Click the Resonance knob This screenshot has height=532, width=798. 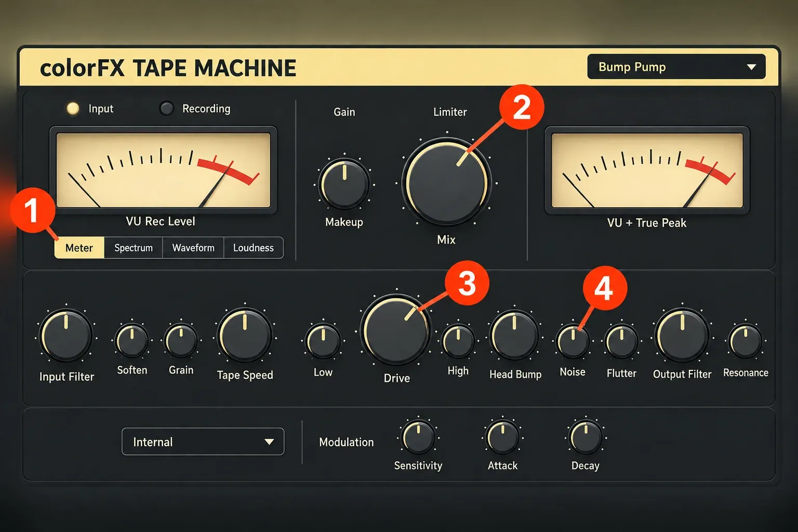pos(746,341)
